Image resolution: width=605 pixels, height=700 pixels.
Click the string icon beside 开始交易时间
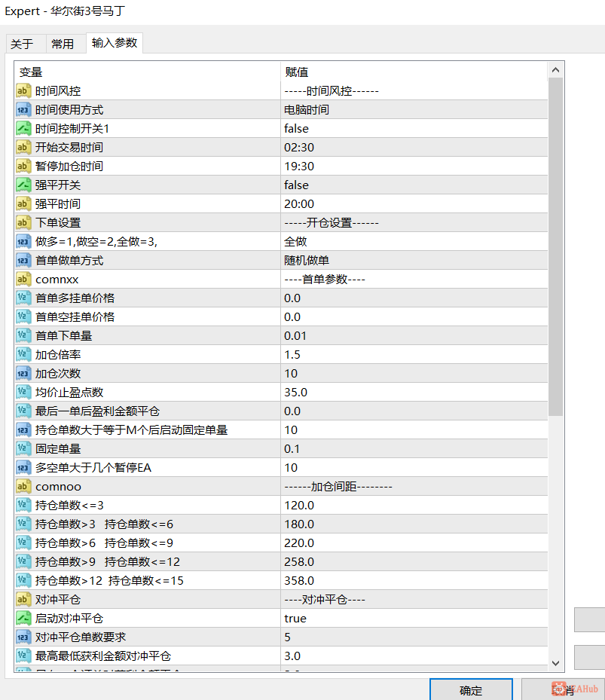[23, 148]
